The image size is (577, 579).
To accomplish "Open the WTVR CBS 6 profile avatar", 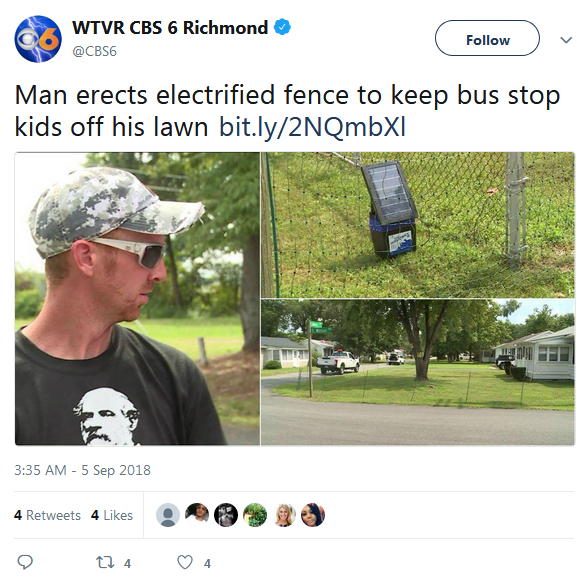I will point(38,39).
